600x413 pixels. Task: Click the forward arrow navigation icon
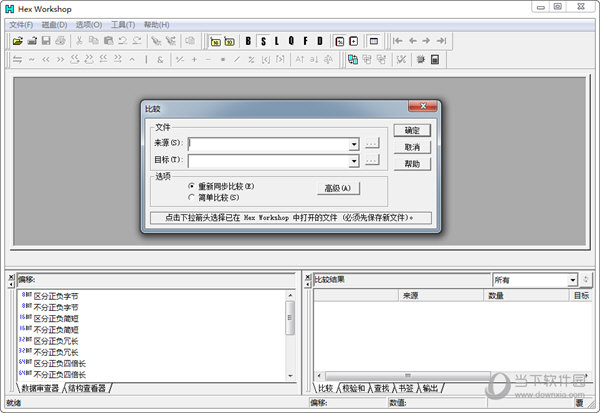(x=426, y=41)
